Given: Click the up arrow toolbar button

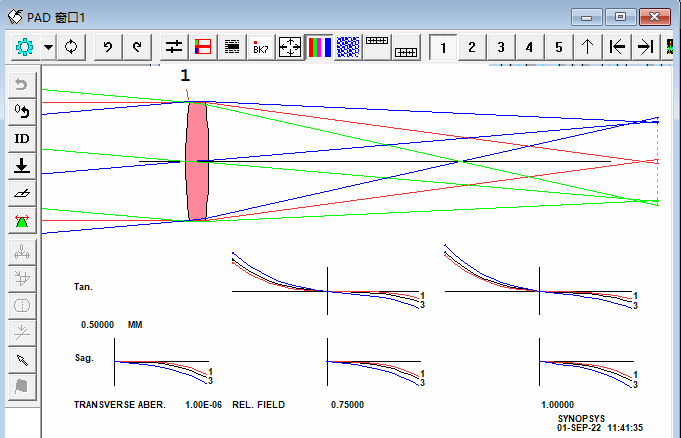Looking at the screenshot, I should [x=588, y=47].
